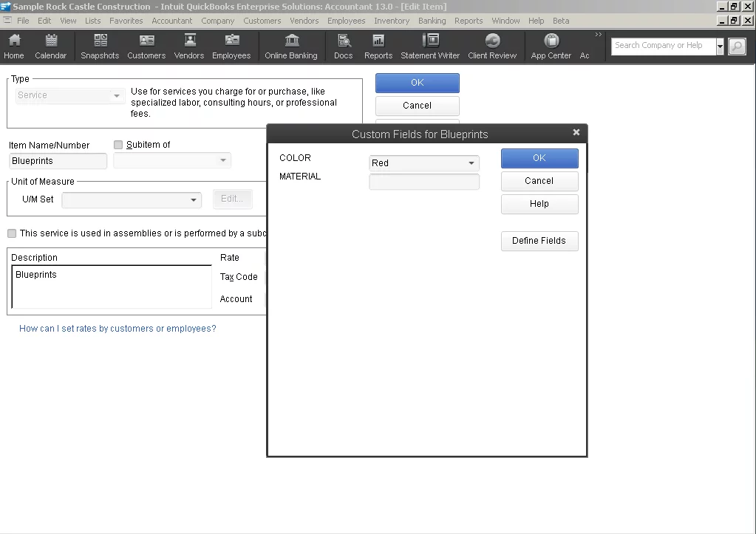Open the Home page icon
This screenshot has width=756, height=534.
(13, 46)
